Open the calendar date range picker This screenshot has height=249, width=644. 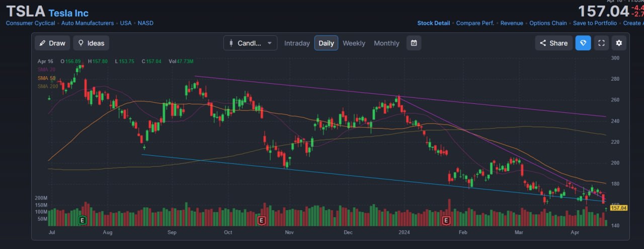coord(414,43)
